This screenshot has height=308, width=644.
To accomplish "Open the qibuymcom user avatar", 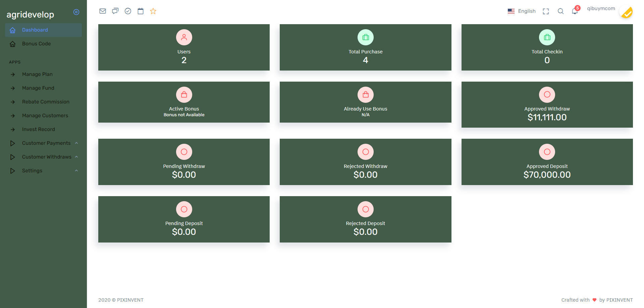I will [626, 13].
